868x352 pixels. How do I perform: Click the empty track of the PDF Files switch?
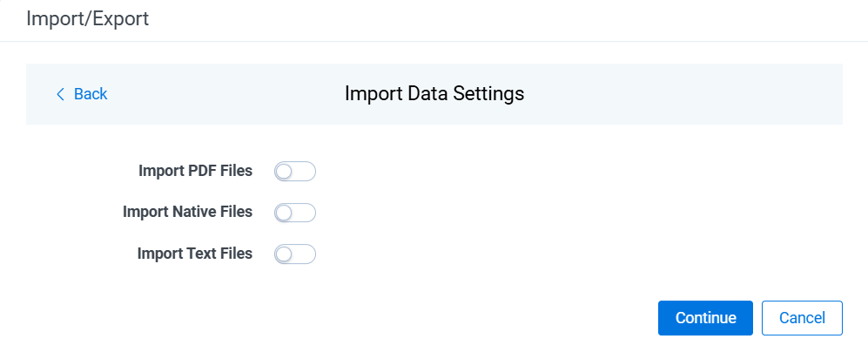[x=303, y=172]
